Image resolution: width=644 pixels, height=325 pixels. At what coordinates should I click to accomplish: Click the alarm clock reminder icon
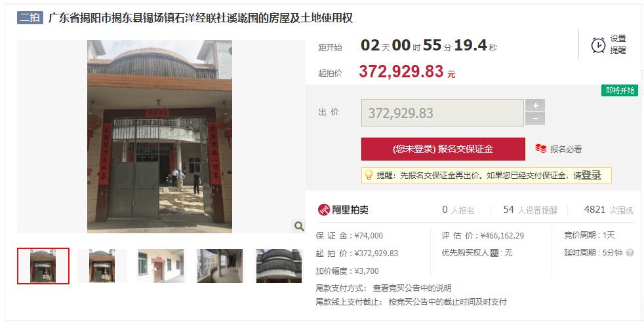(598, 45)
